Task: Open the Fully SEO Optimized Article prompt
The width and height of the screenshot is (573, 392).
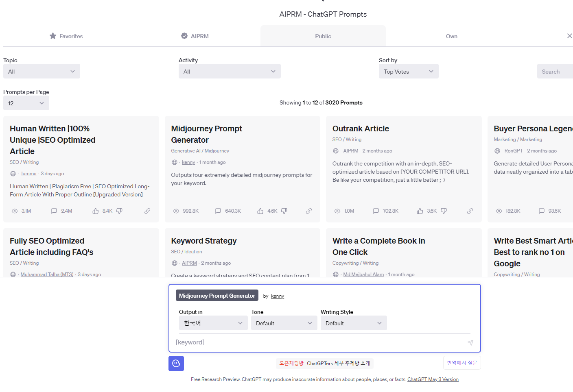Action: [x=51, y=246]
